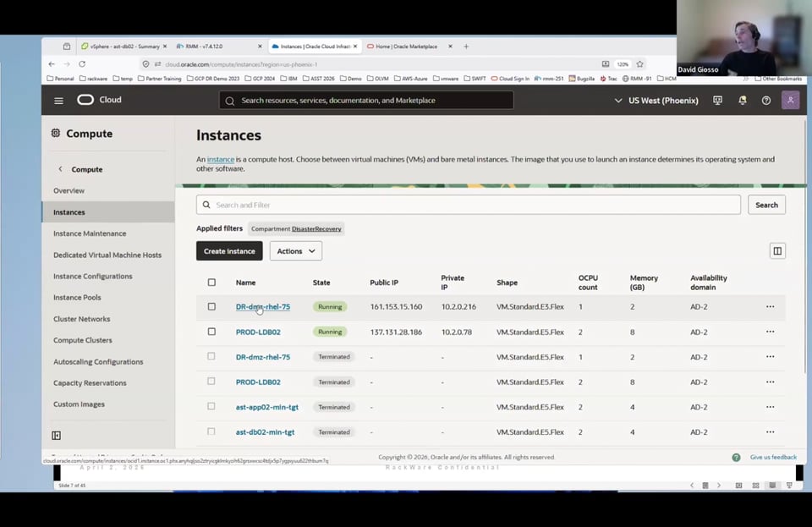Check the ast-app02-min-tgt checkbox
This screenshot has width=812, height=527.
pyautogui.click(x=211, y=406)
